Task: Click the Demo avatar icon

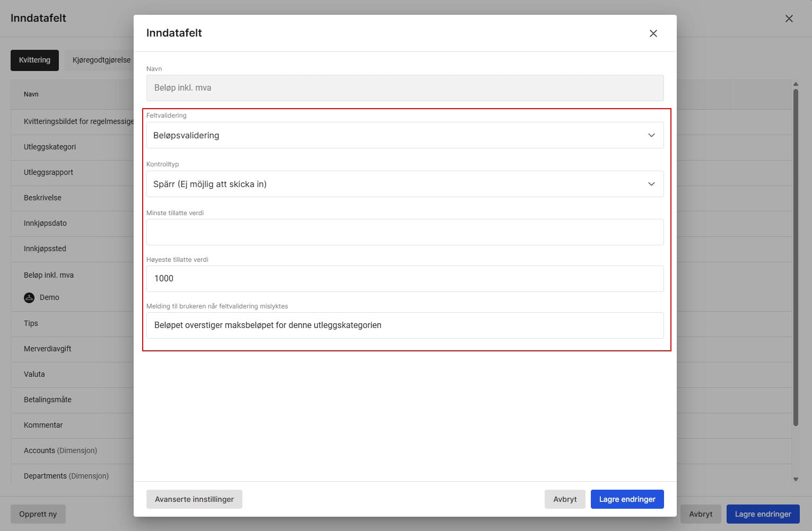Action: [x=29, y=298]
